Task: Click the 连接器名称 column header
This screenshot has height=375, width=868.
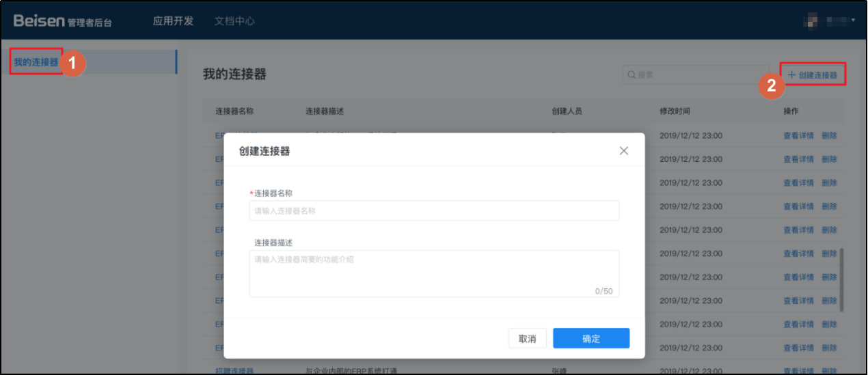Action: [234, 111]
